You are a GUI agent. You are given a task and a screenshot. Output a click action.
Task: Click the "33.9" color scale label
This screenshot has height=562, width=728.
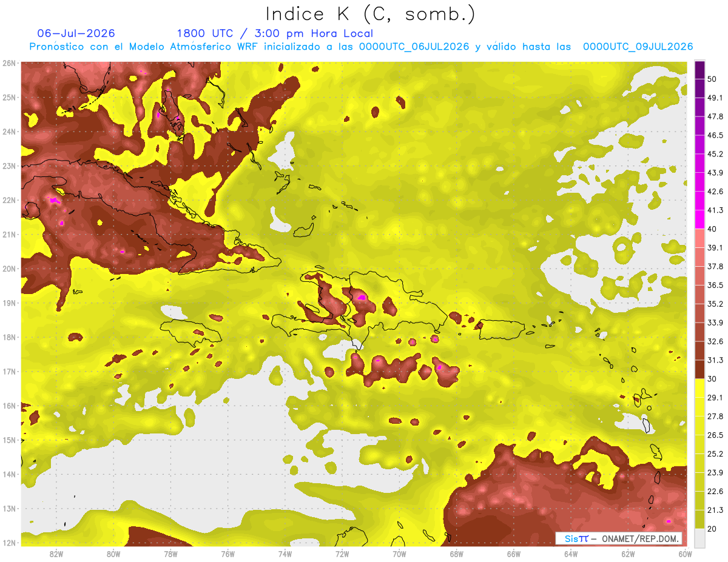tap(715, 323)
